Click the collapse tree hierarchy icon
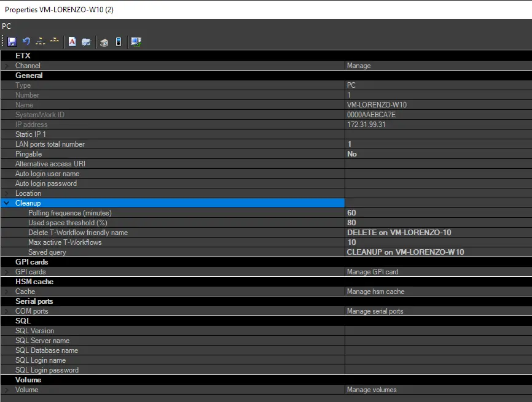This screenshot has height=402, width=532. coord(55,42)
